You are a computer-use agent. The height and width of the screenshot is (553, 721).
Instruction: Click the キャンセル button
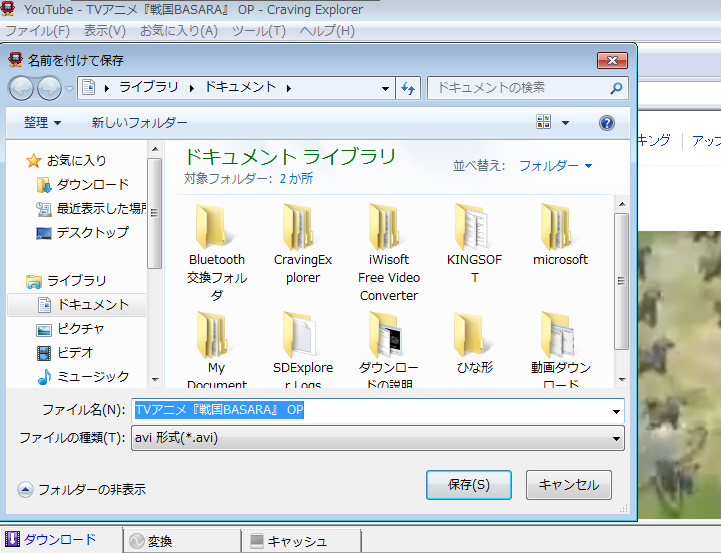tap(569, 485)
